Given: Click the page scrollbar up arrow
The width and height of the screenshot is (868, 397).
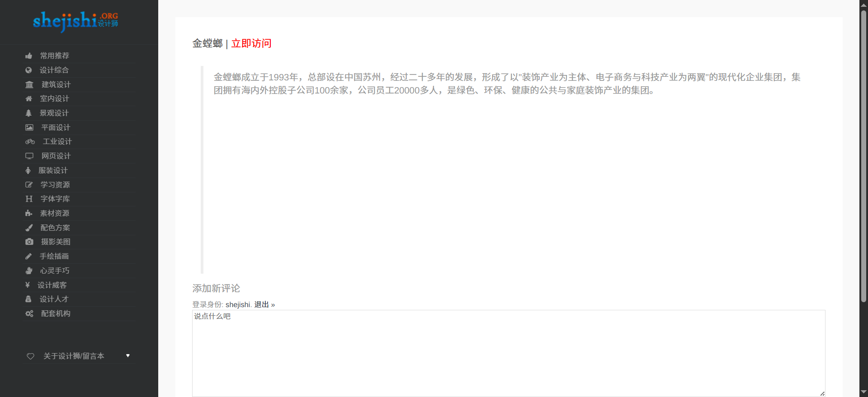Looking at the screenshot, I should pyautogui.click(x=863, y=5).
